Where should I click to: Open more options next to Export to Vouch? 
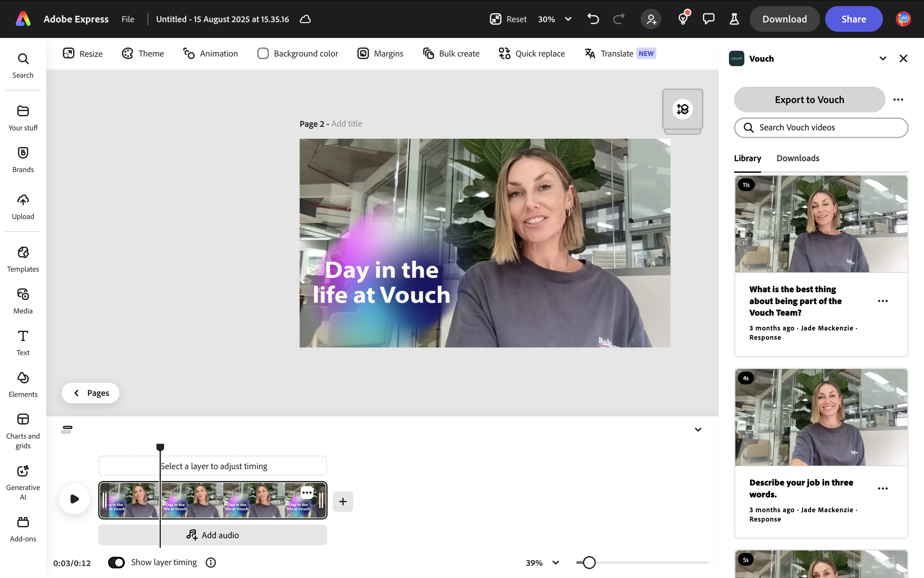[x=898, y=100]
